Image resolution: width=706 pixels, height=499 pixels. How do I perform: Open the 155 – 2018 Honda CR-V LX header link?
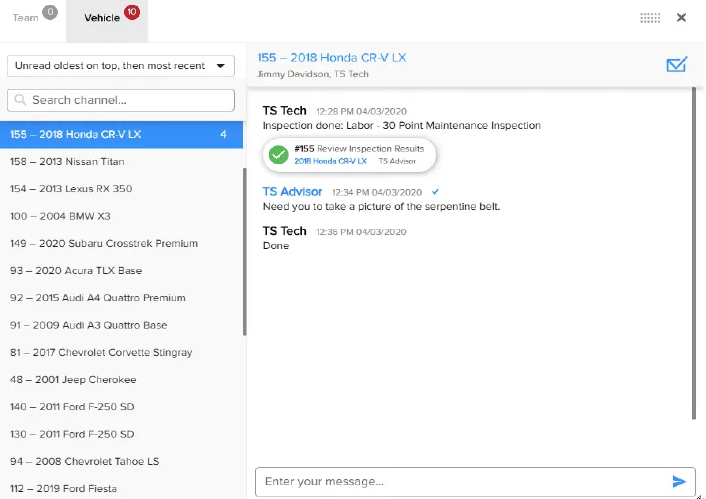point(332,57)
